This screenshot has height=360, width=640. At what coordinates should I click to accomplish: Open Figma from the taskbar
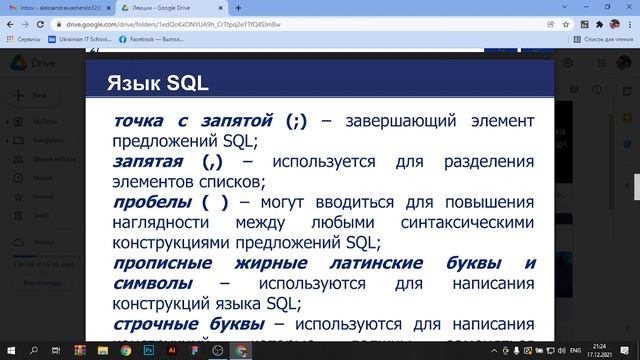pos(195,350)
